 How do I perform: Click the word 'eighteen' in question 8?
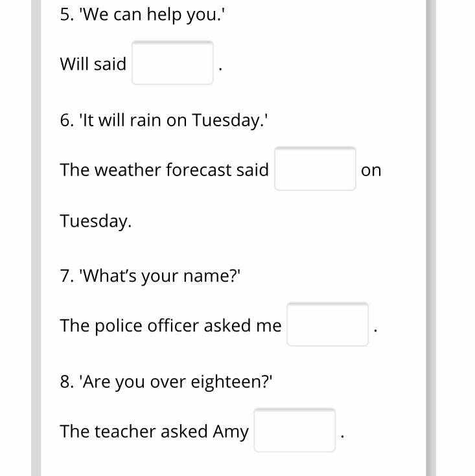click(231, 382)
